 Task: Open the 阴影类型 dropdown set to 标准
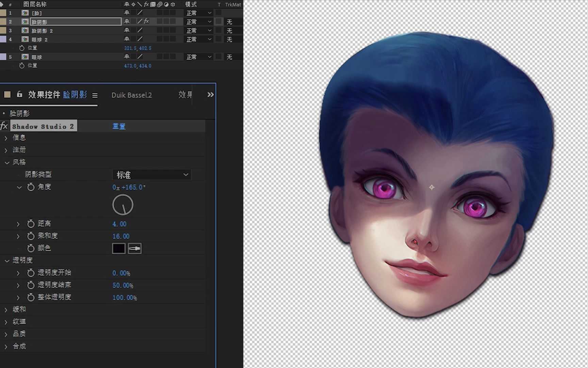152,175
